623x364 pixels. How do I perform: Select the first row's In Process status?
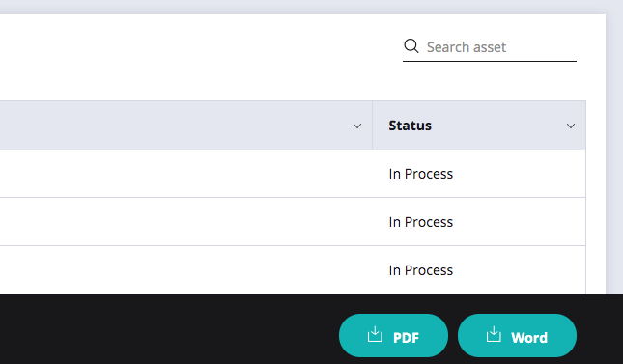coord(421,174)
